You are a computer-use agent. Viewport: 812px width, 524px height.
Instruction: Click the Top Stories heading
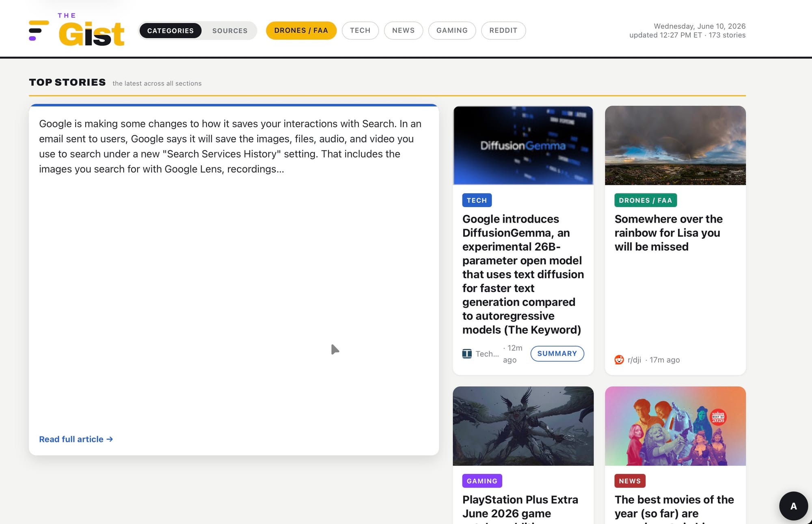point(67,82)
